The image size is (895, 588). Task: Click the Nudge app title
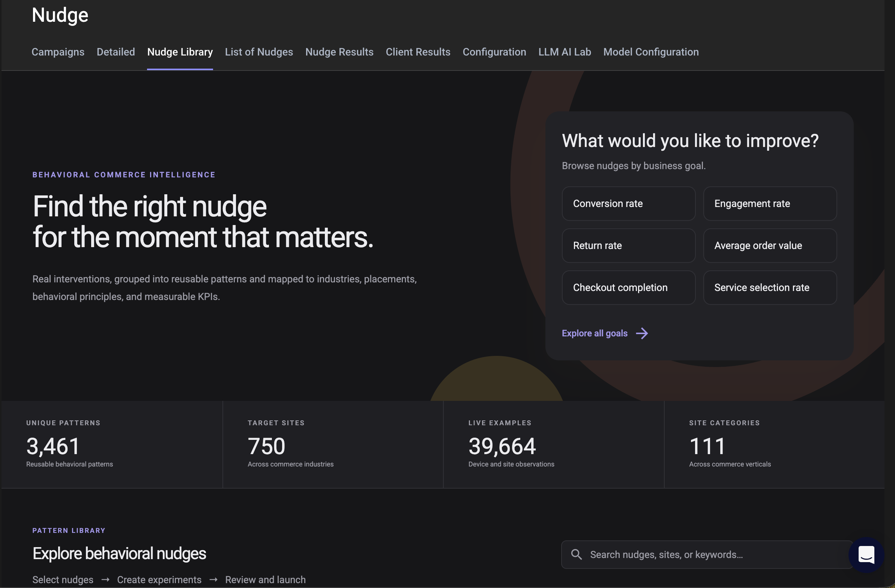[x=60, y=15]
